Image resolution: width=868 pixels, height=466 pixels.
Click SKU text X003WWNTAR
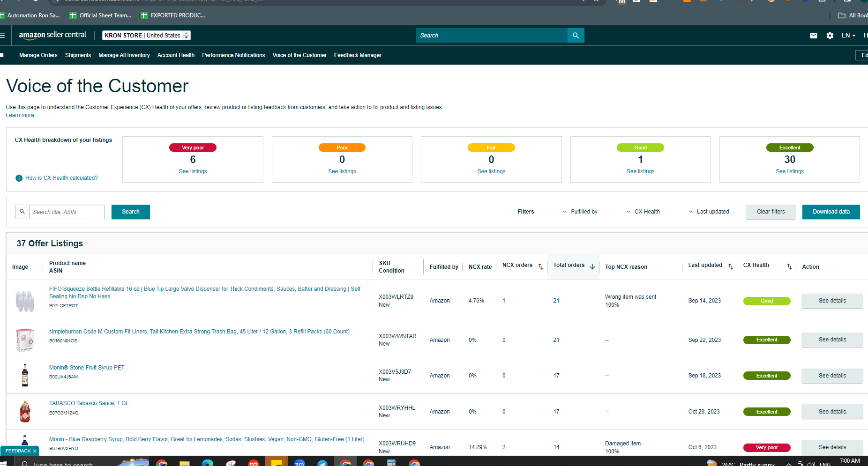click(397, 336)
